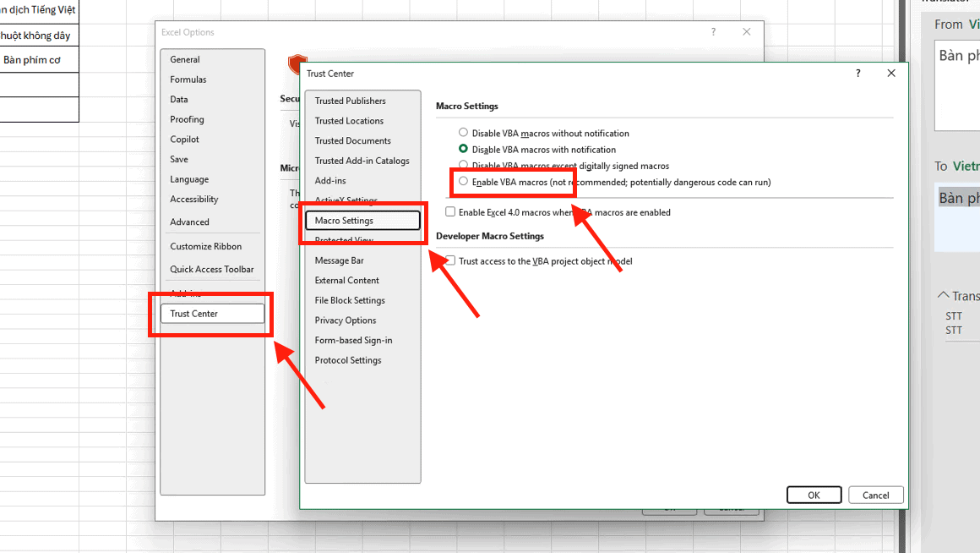The image size is (980, 553).
Task: Open Trusted Publishers category
Action: pyautogui.click(x=350, y=101)
